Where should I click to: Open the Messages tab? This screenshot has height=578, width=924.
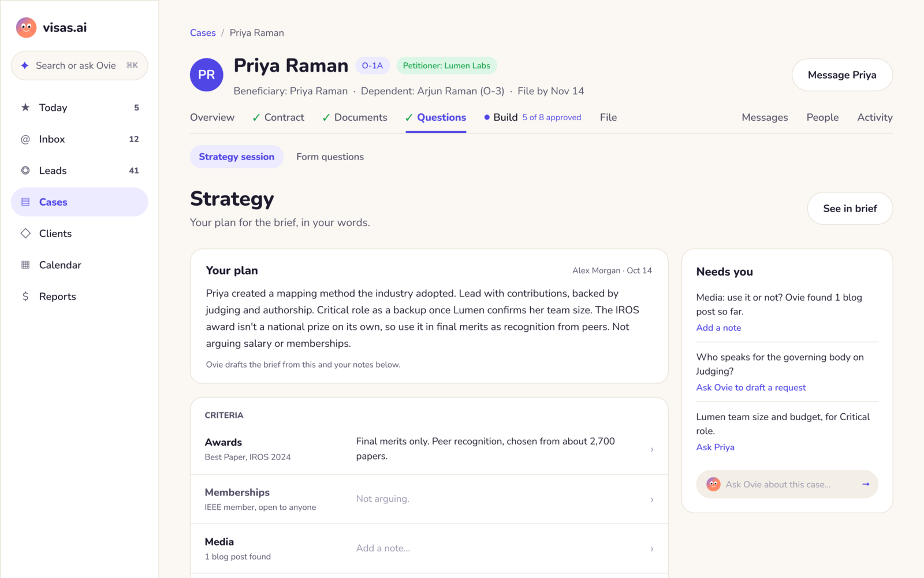tap(765, 117)
